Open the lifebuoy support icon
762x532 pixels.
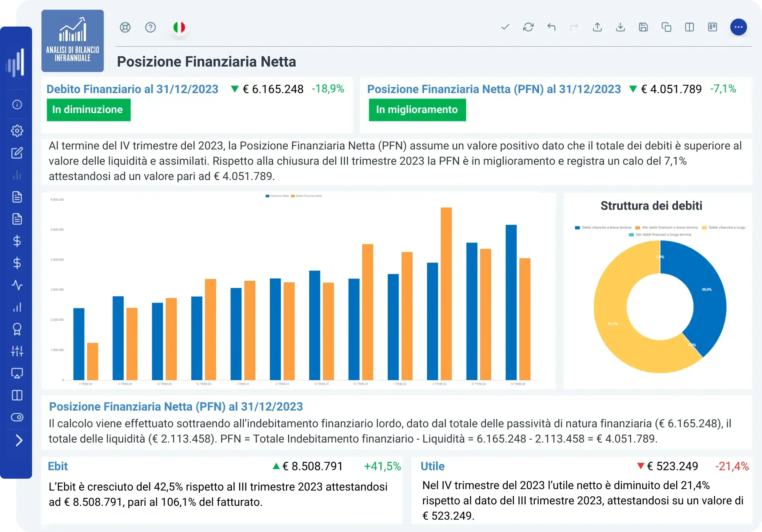pyautogui.click(x=125, y=27)
